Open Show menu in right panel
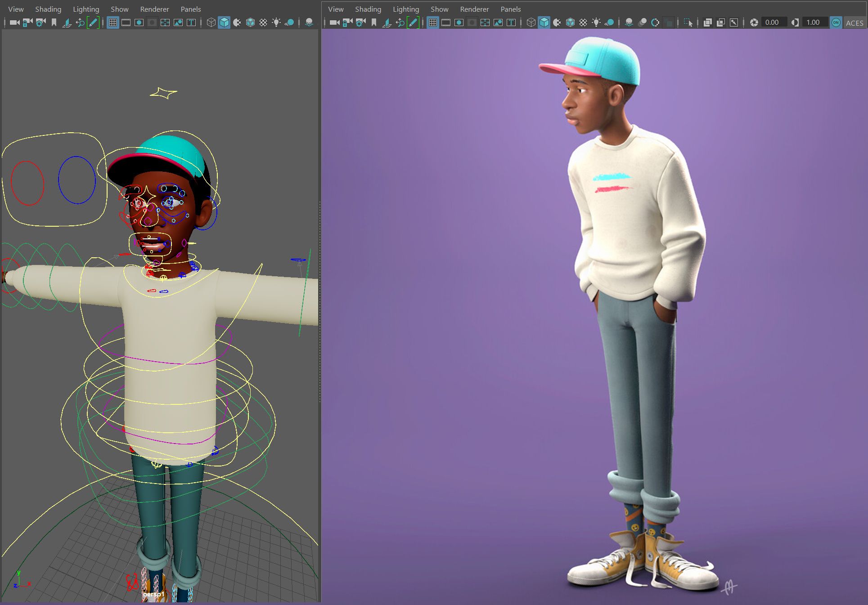 440,9
